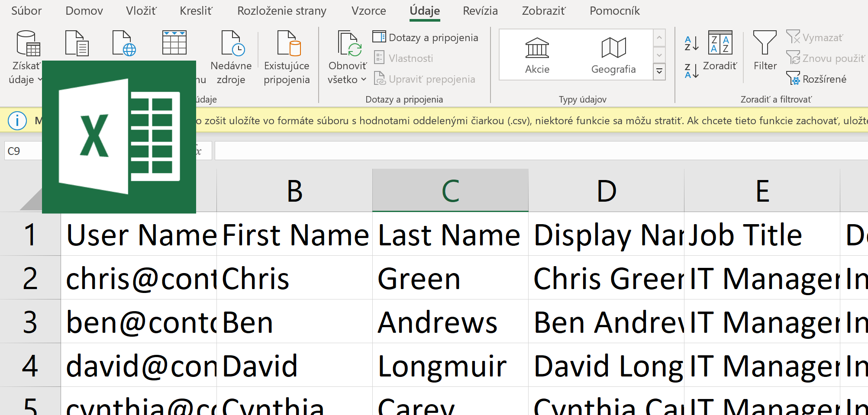The height and width of the screenshot is (415, 868).
Task: Click the Nedávne zdroje icon
Action: [x=232, y=44]
